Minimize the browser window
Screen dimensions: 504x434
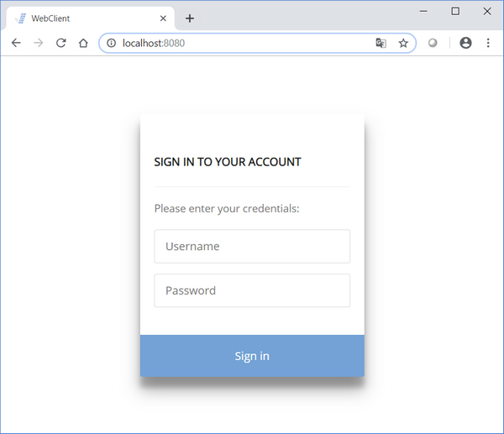pos(423,11)
